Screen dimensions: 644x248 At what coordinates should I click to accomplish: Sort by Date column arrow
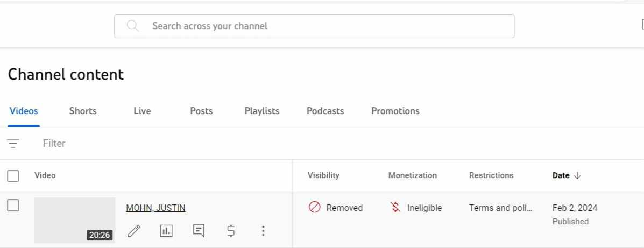(577, 176)
